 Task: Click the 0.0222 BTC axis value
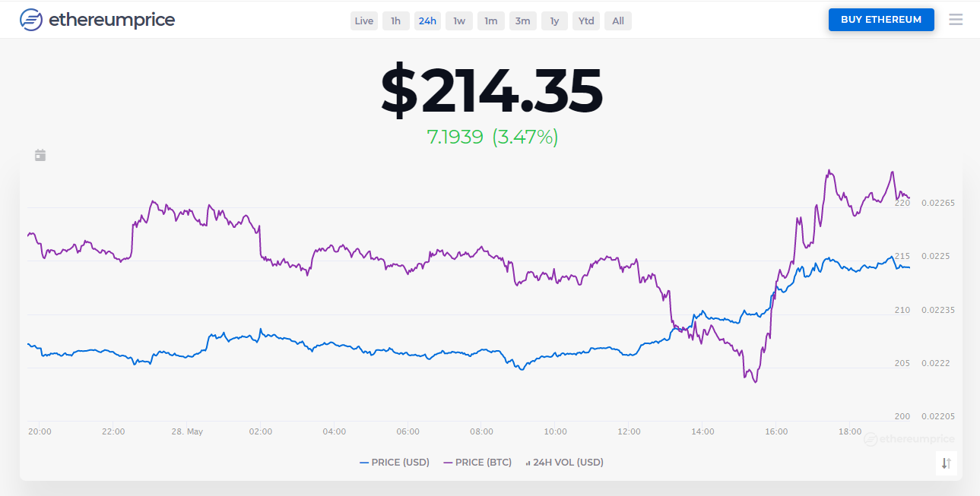(x=936, y=363)
